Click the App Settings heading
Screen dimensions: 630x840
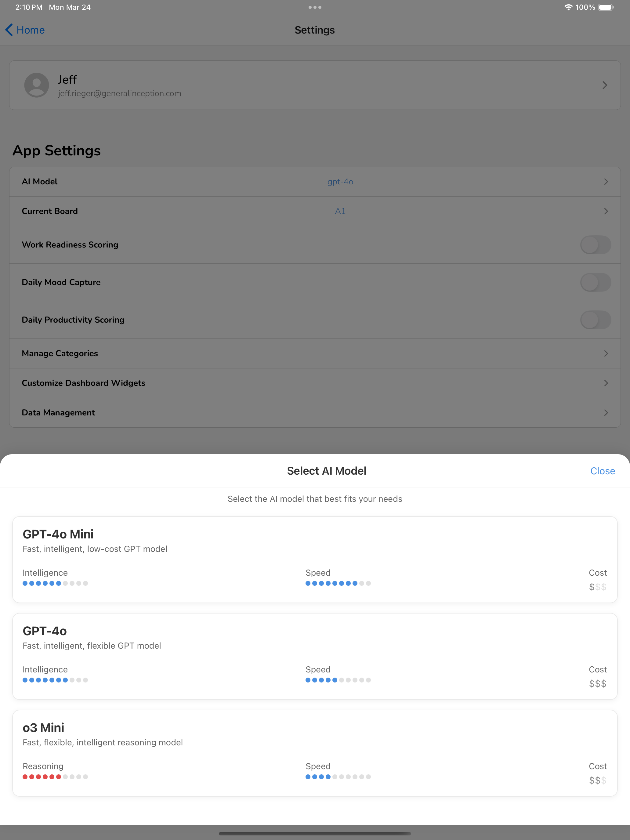point(56,151)
